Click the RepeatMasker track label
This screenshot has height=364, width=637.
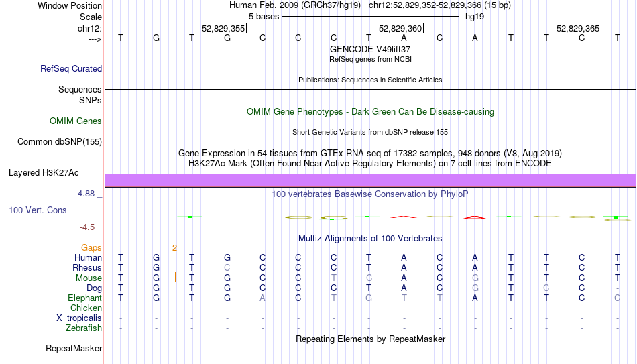pos(74,348)
